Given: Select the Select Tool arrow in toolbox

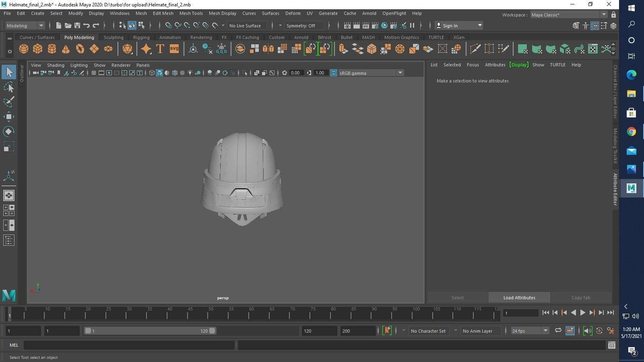Looking at the screenshot, I should pyautogui.click(x=9, y=72).
